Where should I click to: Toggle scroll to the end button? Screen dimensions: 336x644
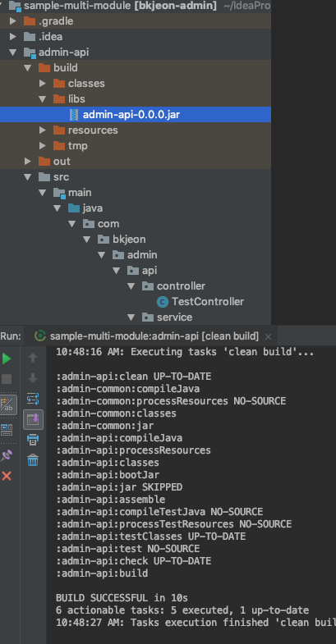click(33, 419)
